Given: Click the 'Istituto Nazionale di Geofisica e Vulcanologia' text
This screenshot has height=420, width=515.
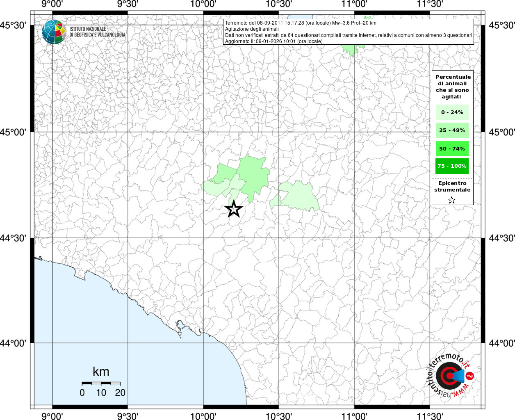Looking at the screenshot, I should (x=97, y=32).
